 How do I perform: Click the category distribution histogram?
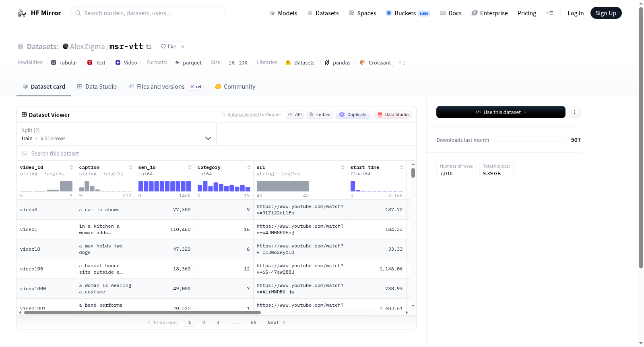click(224, 186)
